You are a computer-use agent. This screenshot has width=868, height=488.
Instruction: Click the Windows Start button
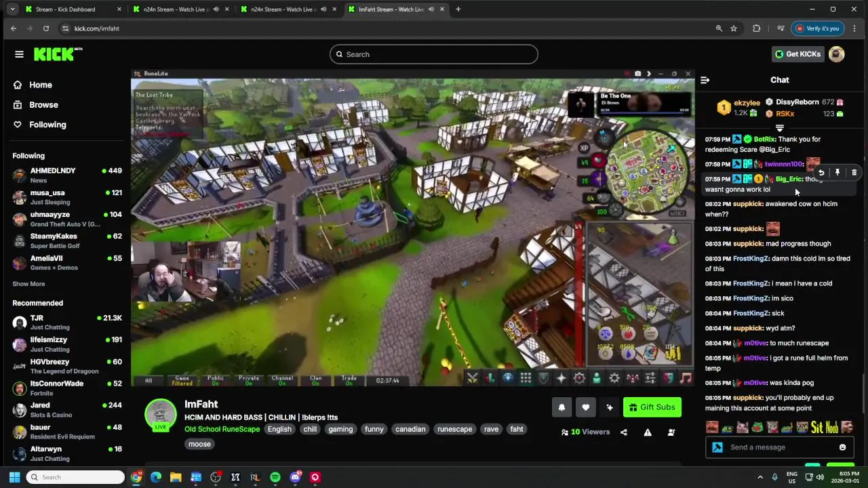click(14, 477)
